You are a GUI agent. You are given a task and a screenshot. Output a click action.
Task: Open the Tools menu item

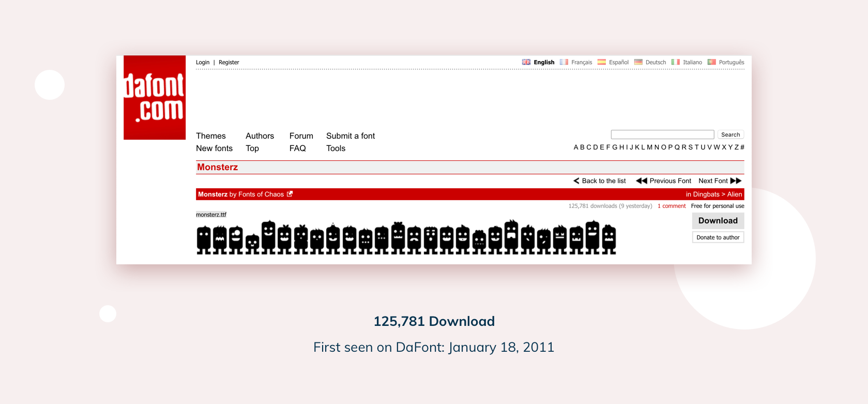pyautogui.click(x=336, y=148)
